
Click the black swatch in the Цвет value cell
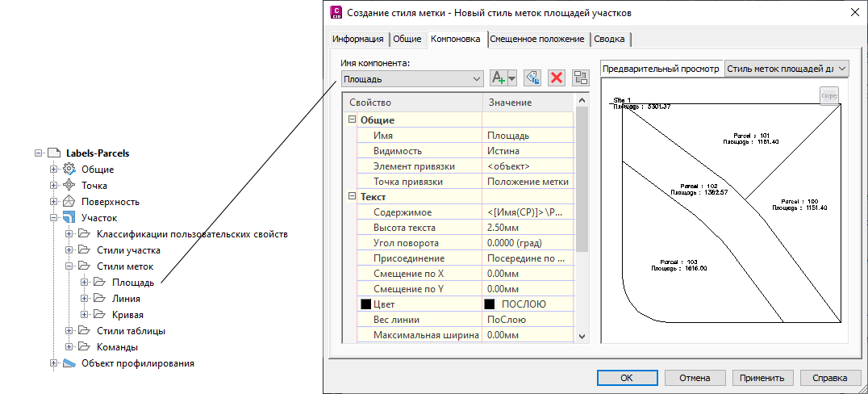(x=490, y=304)
